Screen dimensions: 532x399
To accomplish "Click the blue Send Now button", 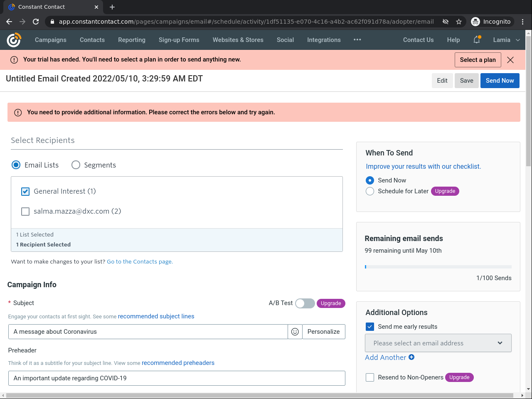I will pos(500,81).
